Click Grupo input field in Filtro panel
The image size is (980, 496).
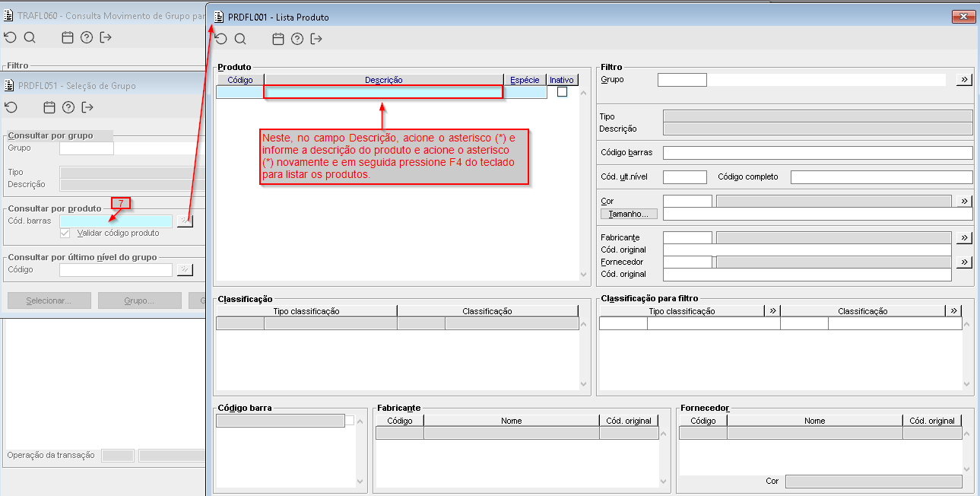(x=682, y=79)
